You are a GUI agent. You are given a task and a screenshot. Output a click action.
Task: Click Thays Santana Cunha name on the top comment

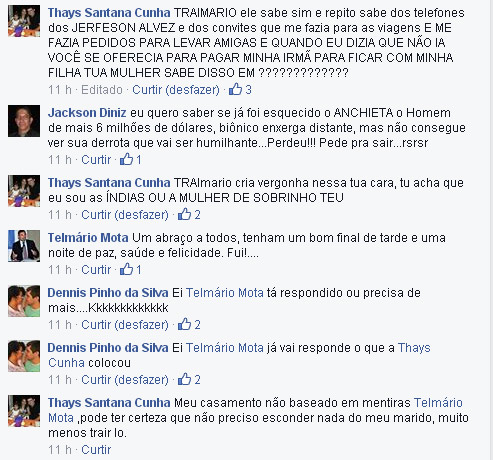click(x=109, y=13)
